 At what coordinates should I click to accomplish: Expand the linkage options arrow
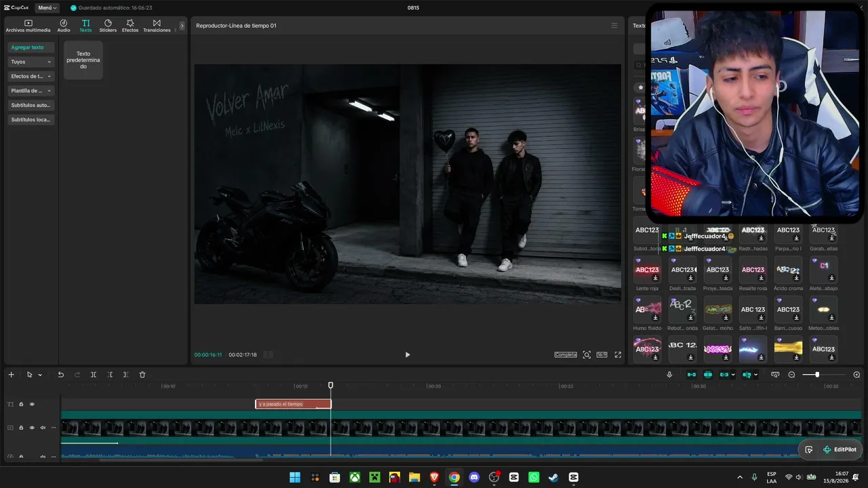733,375
